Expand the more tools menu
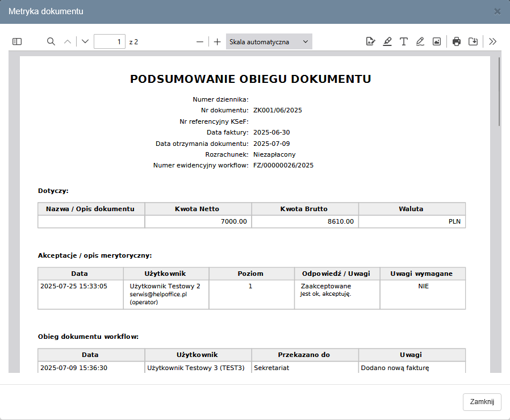Image resolution: width=510 pixels, height=420 pixels. (x=492, y=41)
